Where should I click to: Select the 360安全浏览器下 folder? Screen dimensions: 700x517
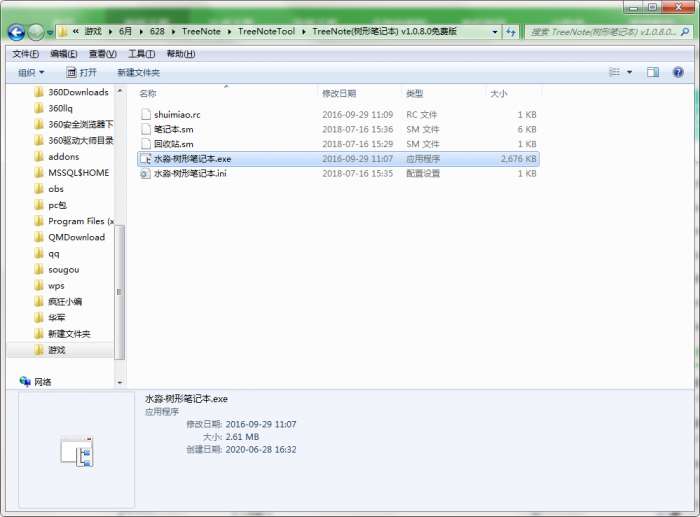pyautogui.click(x=73, y=125)
